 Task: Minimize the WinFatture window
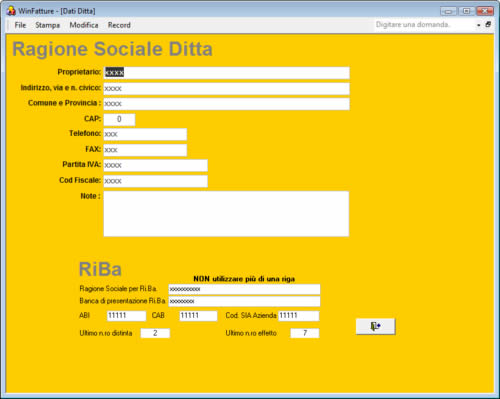[x=448, y=11]
